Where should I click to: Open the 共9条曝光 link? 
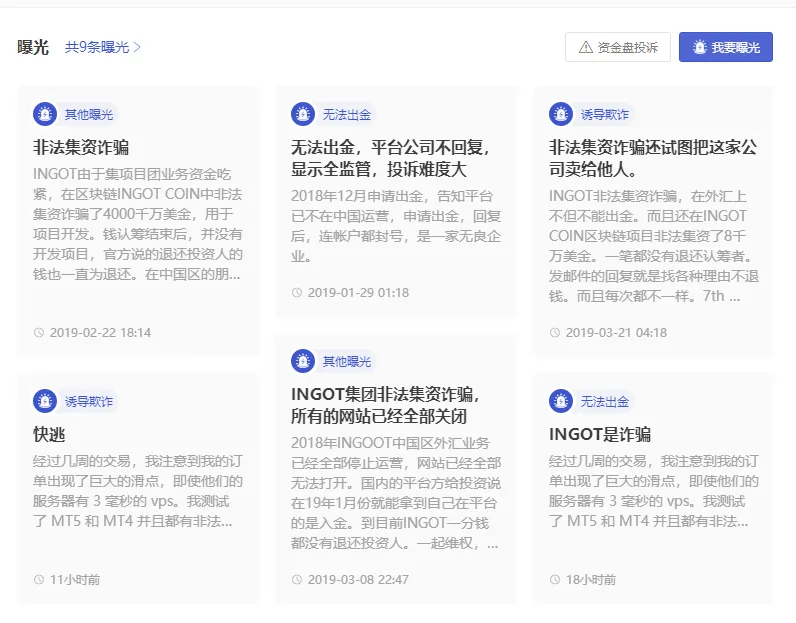pos(103,47)
